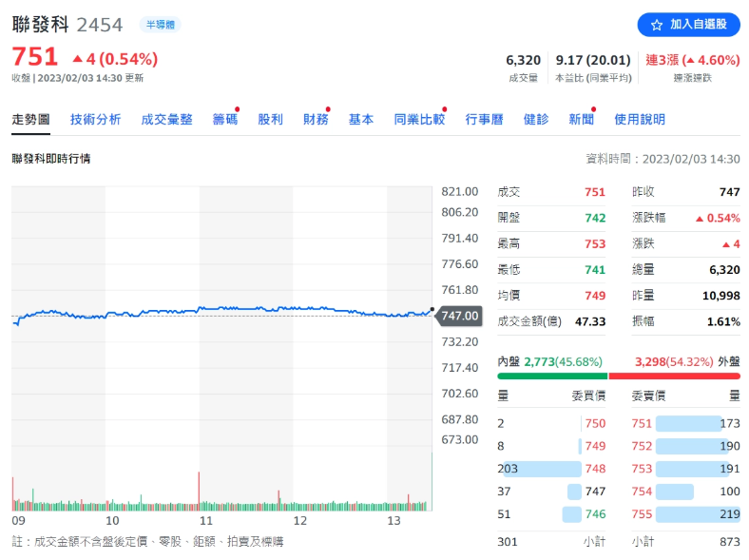Click ask price 752

pos(642,446)
